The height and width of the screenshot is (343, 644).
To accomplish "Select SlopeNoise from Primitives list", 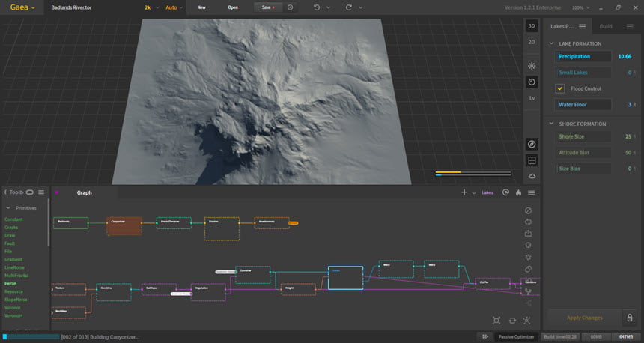I will pos(16,300).
